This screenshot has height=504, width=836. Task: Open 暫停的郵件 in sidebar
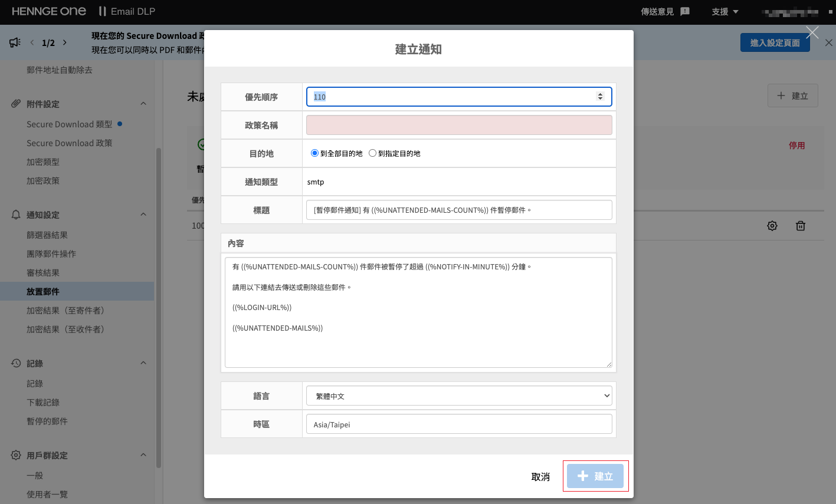[x=47, y=421]
